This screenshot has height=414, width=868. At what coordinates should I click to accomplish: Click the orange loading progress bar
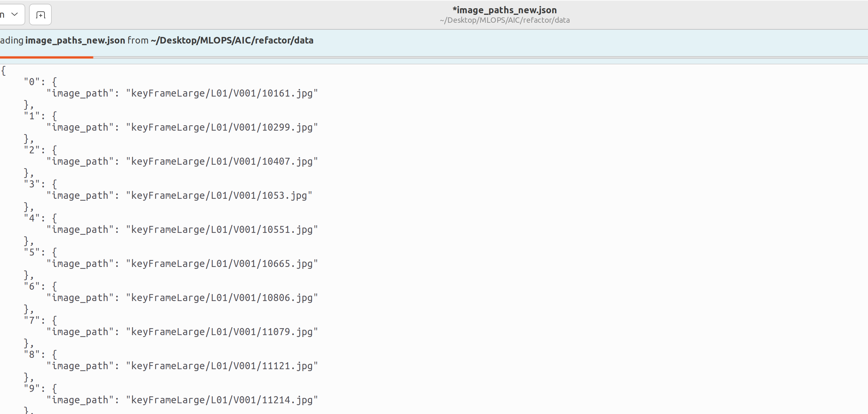point(46,58)
